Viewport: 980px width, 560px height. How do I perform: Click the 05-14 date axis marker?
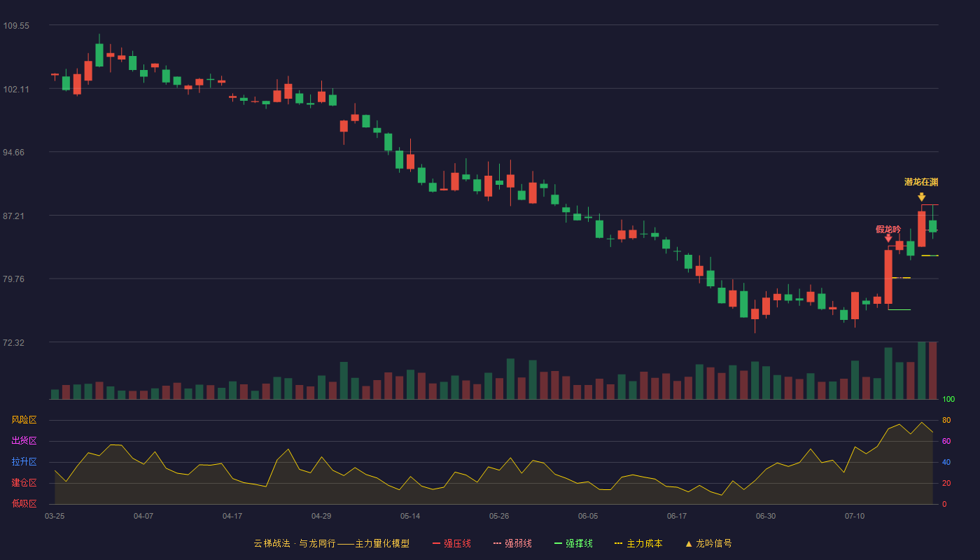pos(410,516)
